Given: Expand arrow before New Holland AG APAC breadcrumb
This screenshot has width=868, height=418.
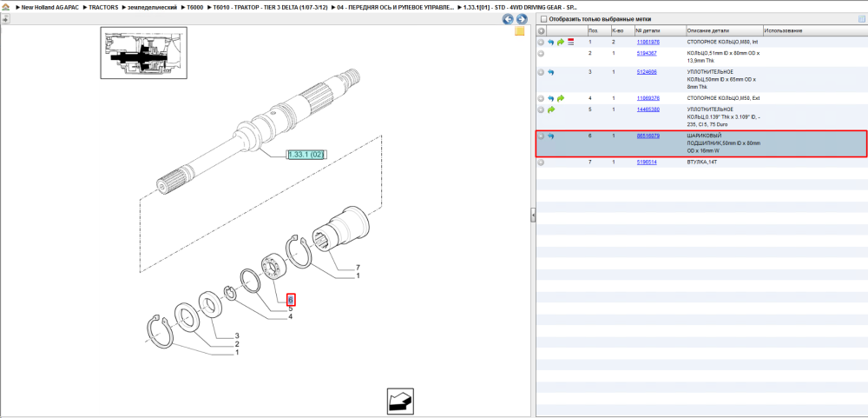Looking at the screenshot, I should pyautogui.click(x=17, y=8).
